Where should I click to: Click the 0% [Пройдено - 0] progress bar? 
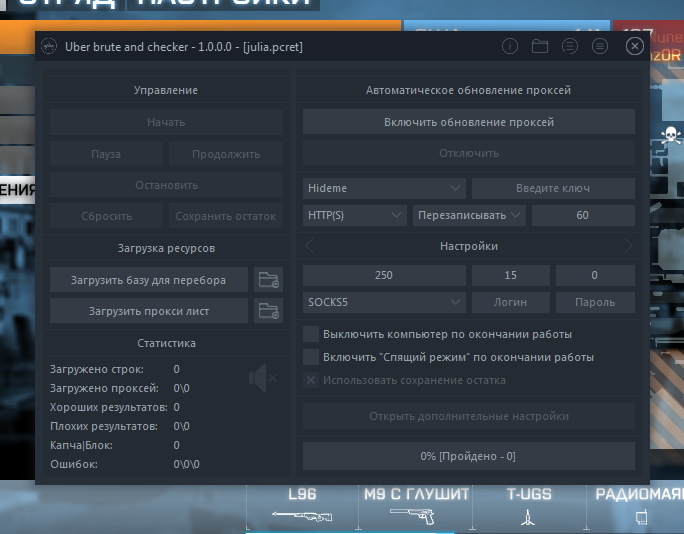coord(469,456)
